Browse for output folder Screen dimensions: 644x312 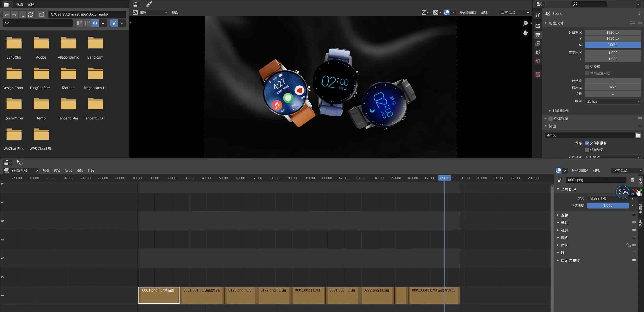[638, 135]
